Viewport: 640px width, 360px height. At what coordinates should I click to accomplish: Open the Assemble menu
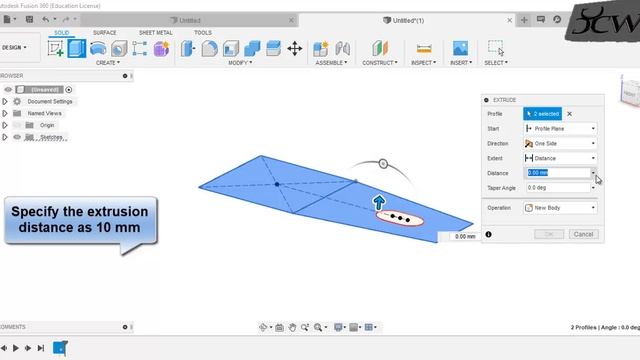pos(331,62)
